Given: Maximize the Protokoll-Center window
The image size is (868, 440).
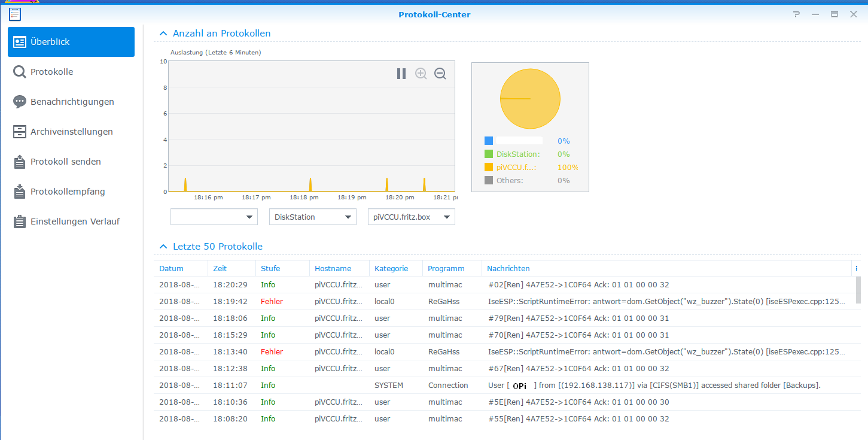Looking at the screenshot, I should (834, 14).
